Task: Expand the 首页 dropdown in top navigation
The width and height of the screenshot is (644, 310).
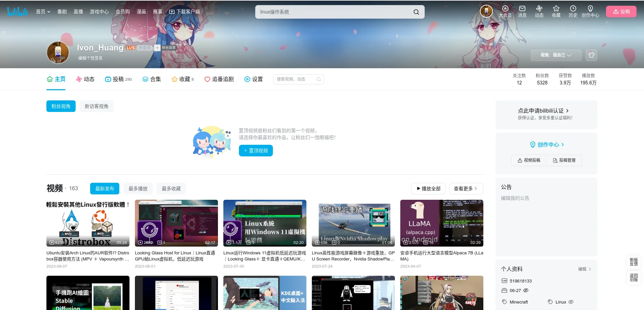Action: point(43,12)
